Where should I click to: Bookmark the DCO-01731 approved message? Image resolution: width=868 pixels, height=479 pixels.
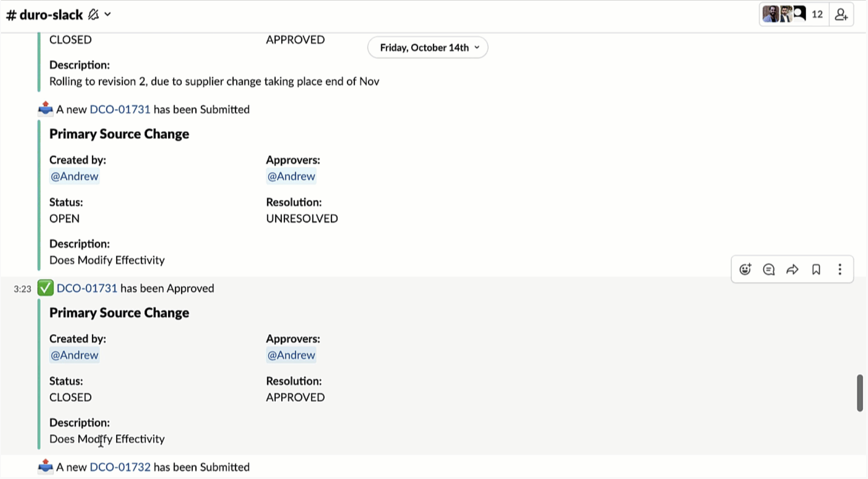[816, 270]
